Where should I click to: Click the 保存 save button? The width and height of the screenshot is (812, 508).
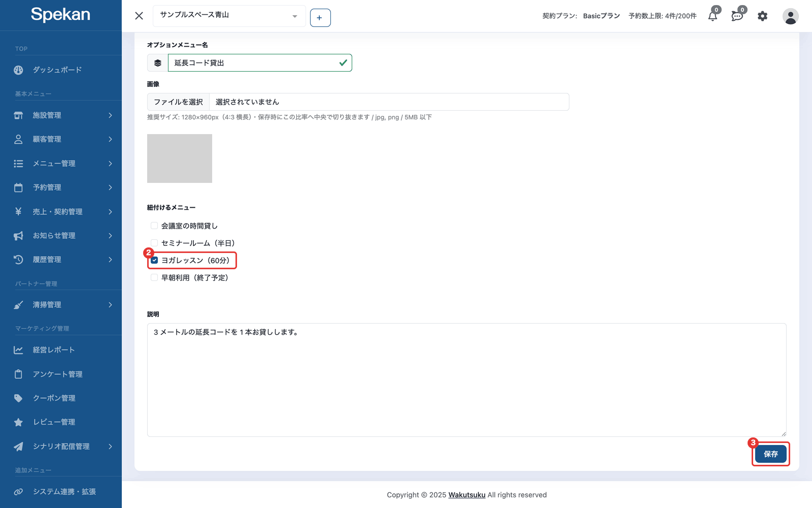(x=770, y=454)
